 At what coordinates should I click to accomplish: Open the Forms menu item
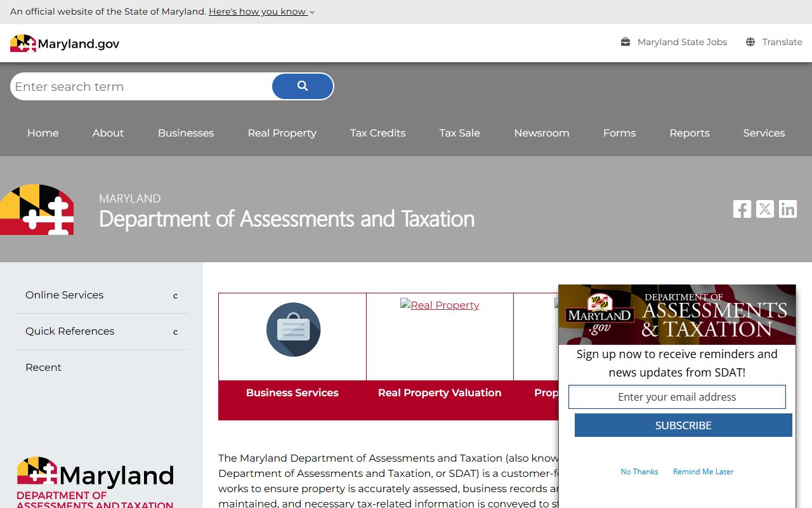[620, 133]
